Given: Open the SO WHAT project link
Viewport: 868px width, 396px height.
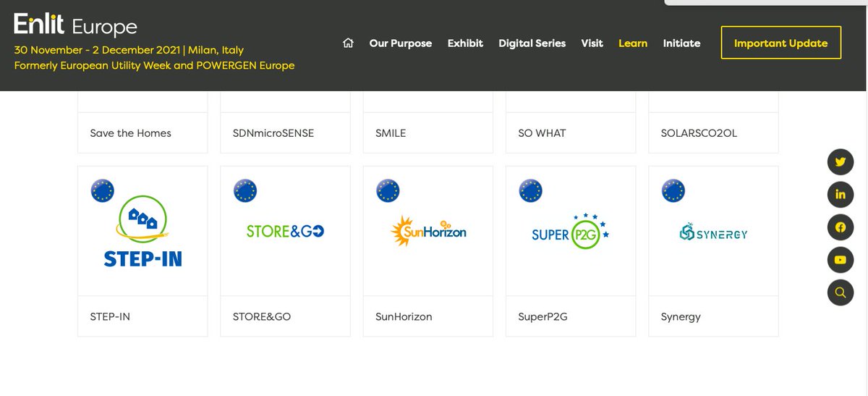Looking at the screenshot, I should tap(542, 133).
